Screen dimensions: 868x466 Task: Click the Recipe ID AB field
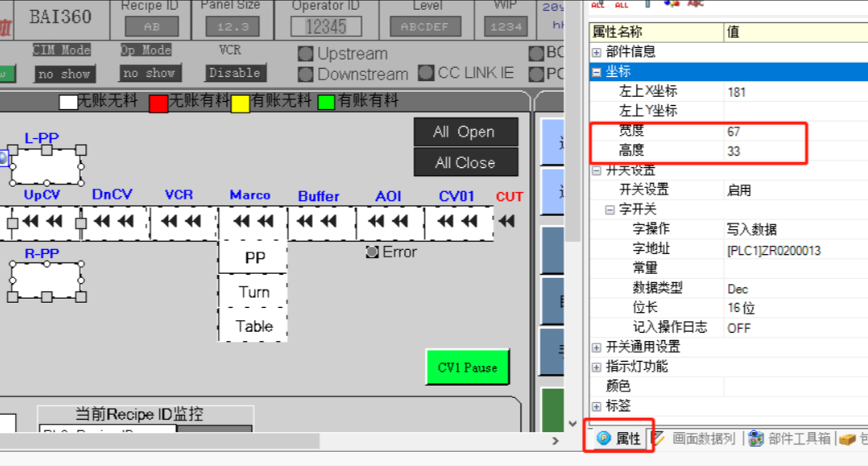coord(152,26)
